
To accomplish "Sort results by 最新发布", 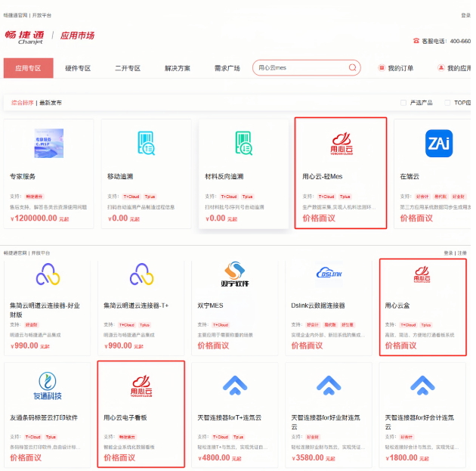I will 51,103.
